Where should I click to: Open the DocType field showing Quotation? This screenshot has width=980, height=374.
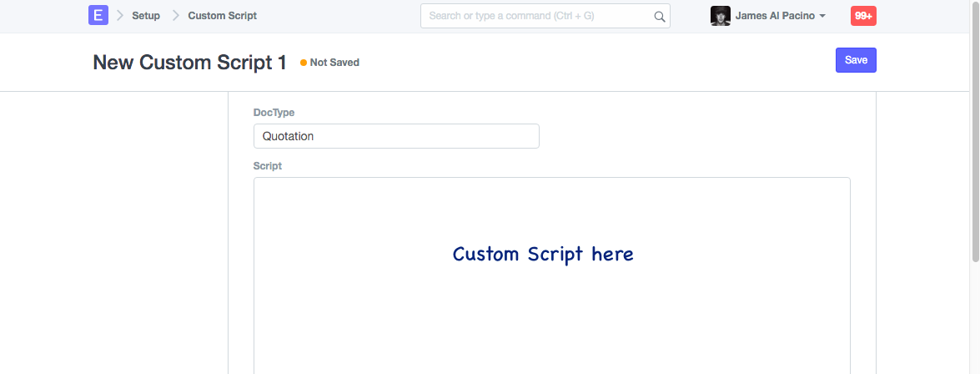point(396,136)
